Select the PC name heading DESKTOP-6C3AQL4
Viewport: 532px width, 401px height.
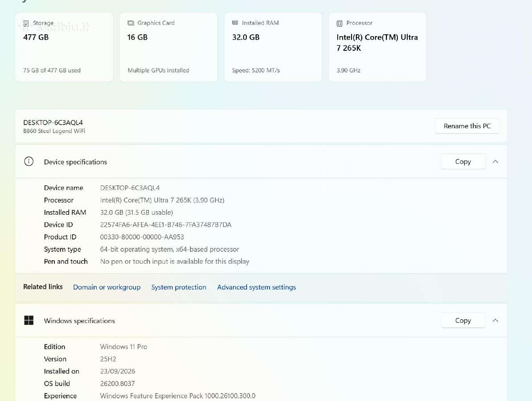click(x=53, y=123)
